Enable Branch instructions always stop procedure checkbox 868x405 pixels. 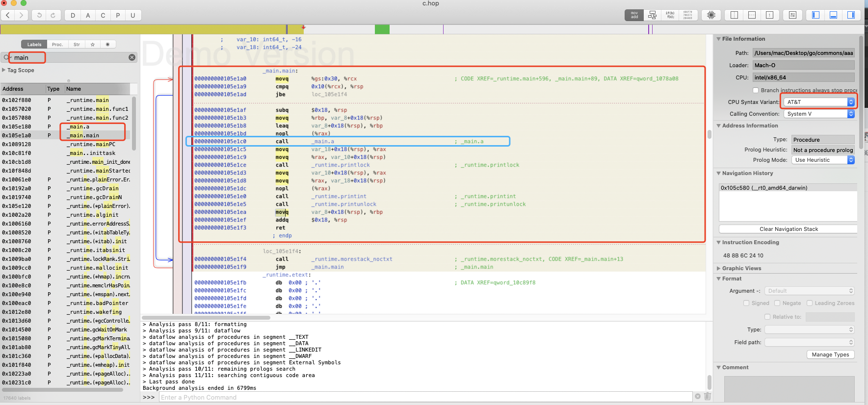[x=756, y=90]
